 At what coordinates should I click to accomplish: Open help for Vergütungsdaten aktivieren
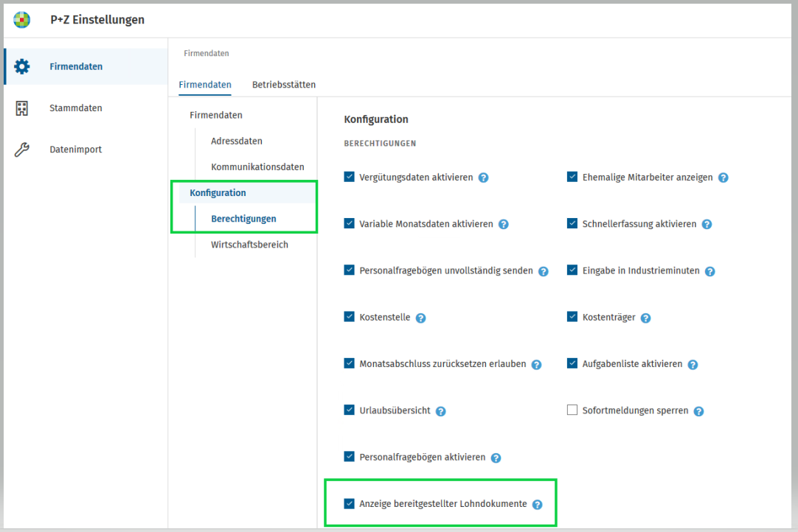(485, 177)
